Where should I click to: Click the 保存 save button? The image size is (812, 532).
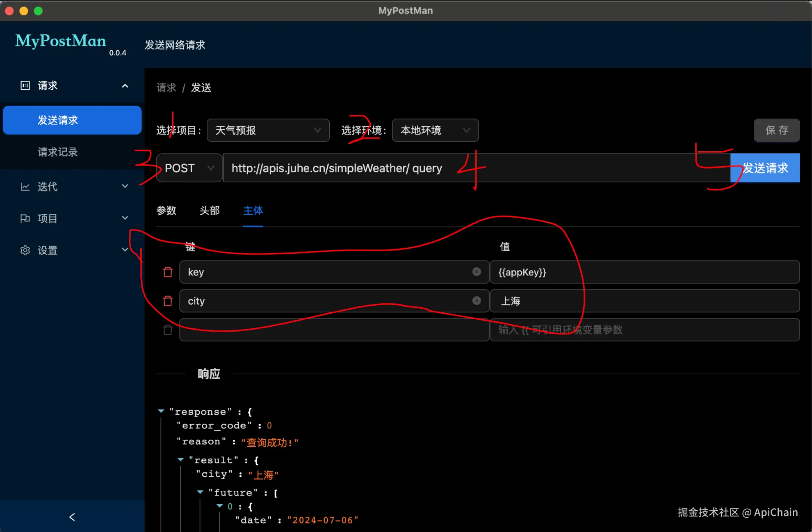(x=776, y=130)
